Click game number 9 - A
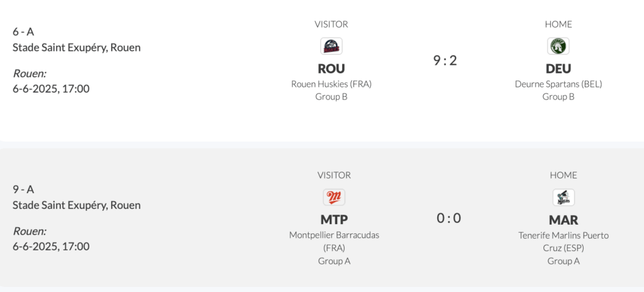The image size is (644, 292). 23,189
